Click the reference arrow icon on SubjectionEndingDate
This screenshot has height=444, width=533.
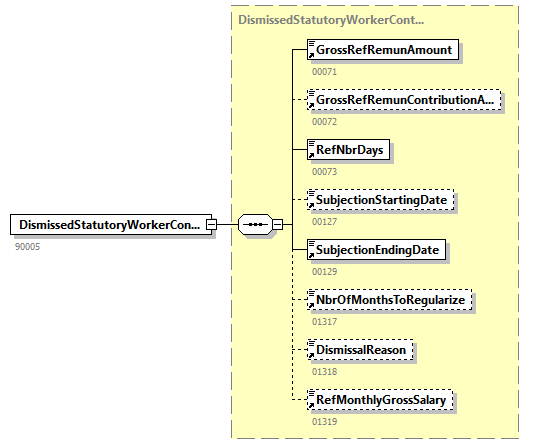(x=311, y=255)
